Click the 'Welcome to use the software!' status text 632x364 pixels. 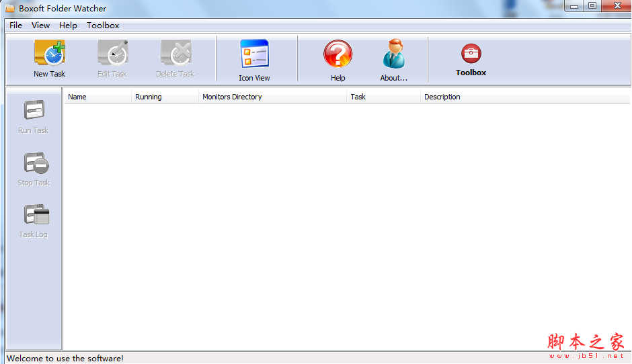(x=65, y=359)
